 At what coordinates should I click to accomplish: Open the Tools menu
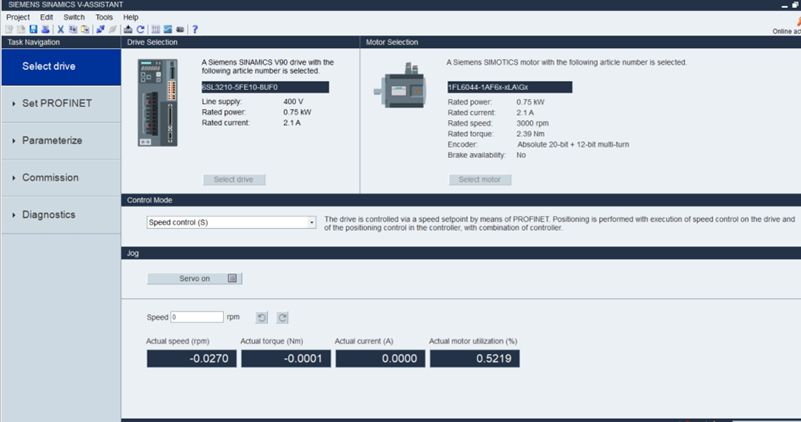[104, 17]
